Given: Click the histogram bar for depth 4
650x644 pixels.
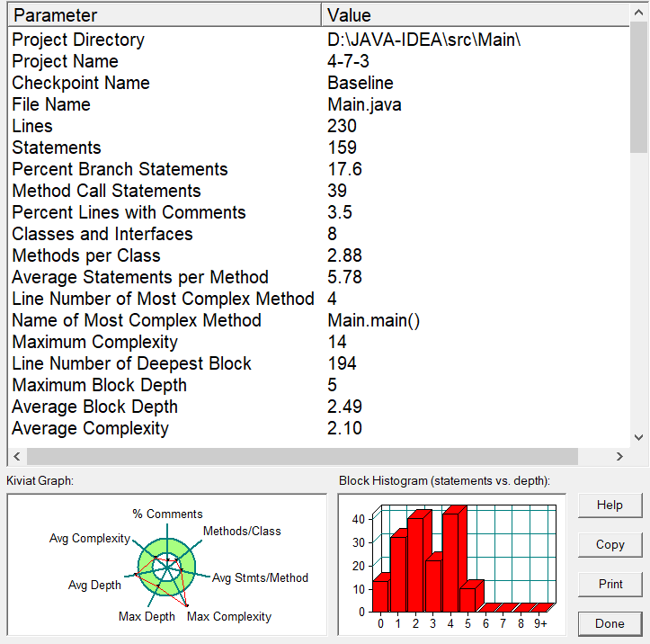Looking at the screenshot, I should (450, 562).
